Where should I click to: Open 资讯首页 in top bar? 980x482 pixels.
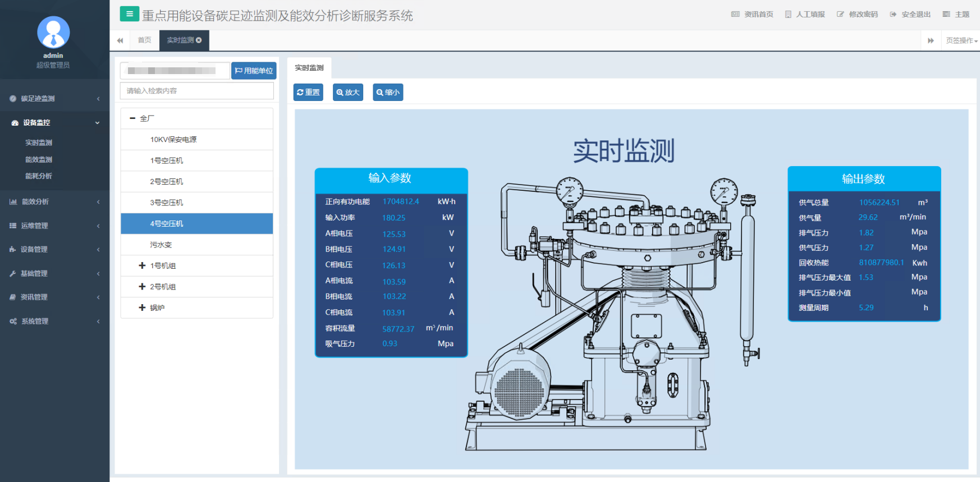[x=752, y=15]
